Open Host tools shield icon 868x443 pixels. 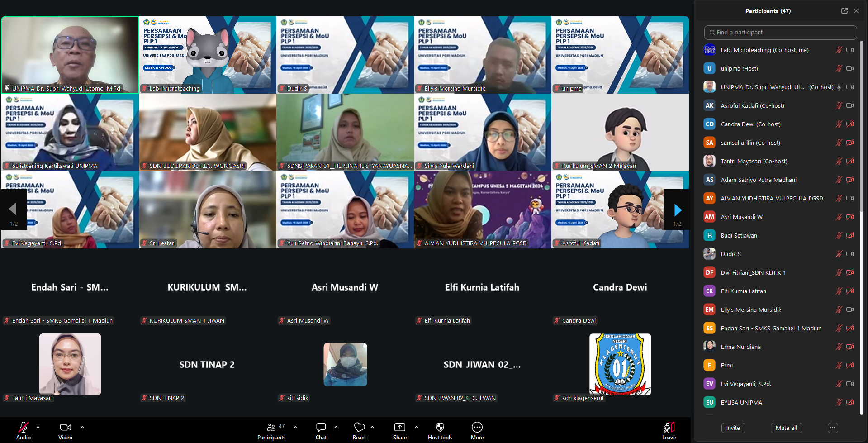440,428
